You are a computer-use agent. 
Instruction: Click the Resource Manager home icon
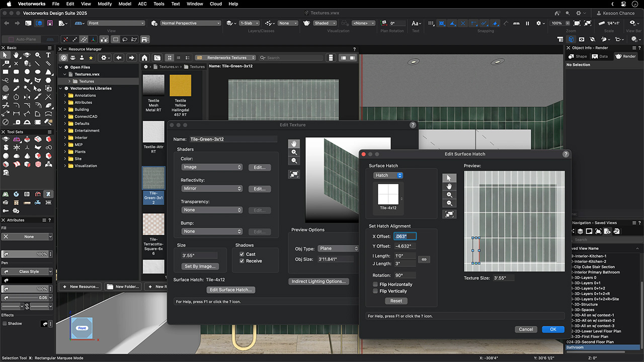pyautogui.click(x=144, y=58)
